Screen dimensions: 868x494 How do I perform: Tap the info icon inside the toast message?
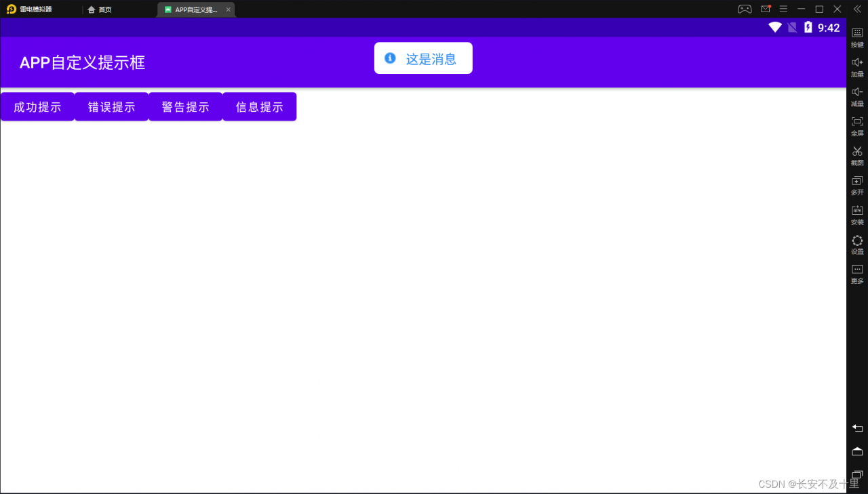[390, 58]
